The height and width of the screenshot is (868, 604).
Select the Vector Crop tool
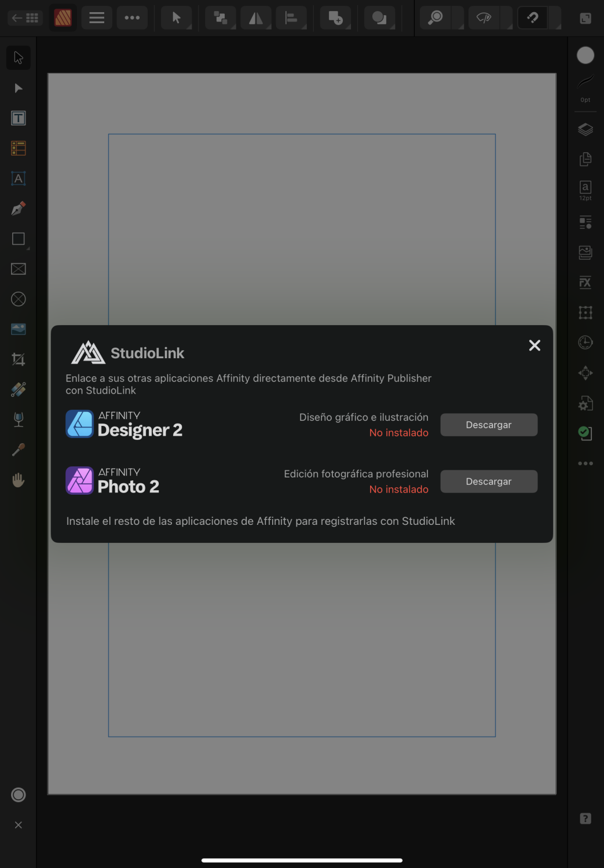[x=19, y=359]
